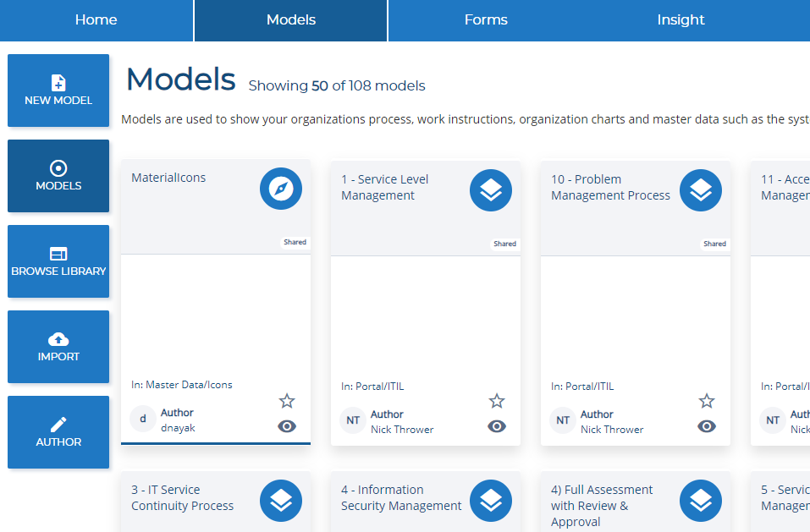This screenshot has width=810, height=532.
Task: Click the dnayak author avatar
Action: (142, 420)
